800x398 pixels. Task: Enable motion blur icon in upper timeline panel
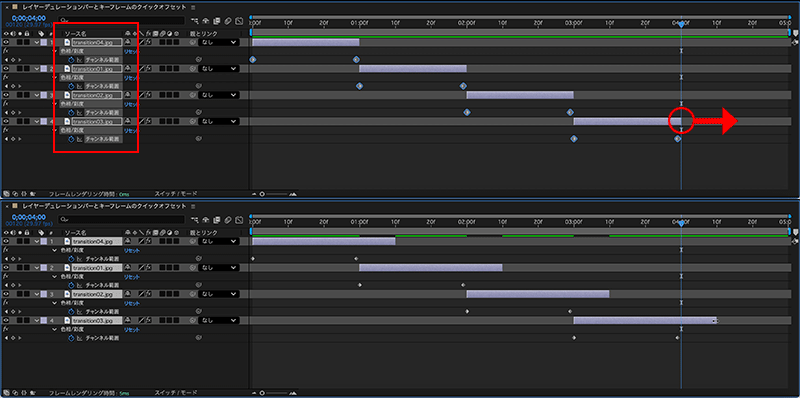(x=228, y=21)
